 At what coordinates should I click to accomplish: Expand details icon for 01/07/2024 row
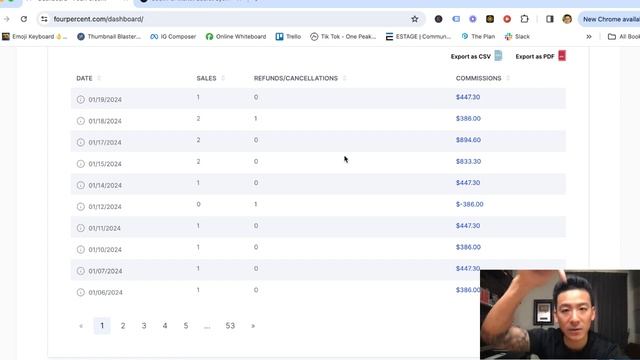pos(81,271)
